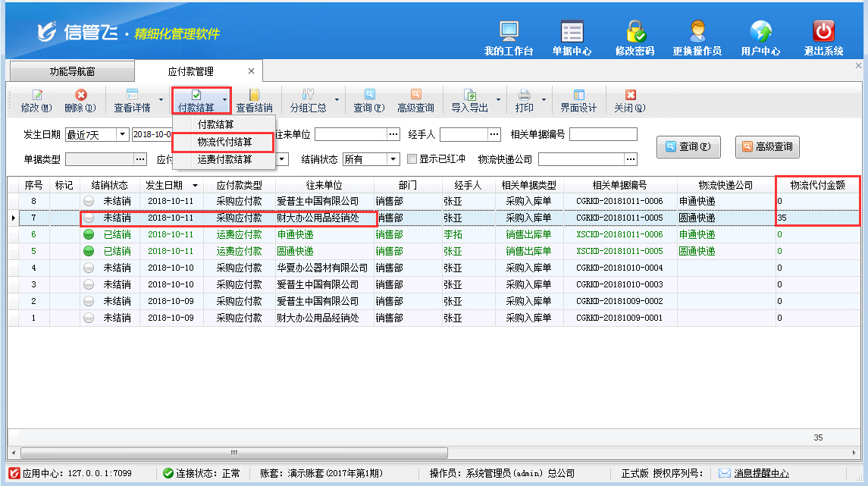Click the 删除 delete toolbar icon
868x486 pixels.
tap(80, 96)
